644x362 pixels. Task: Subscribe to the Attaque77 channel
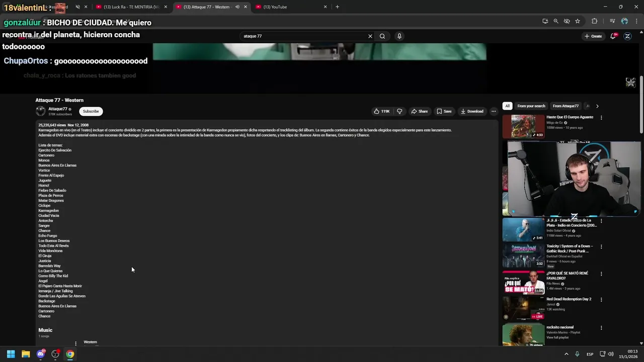pyautogui.click(x=91, y=111)
